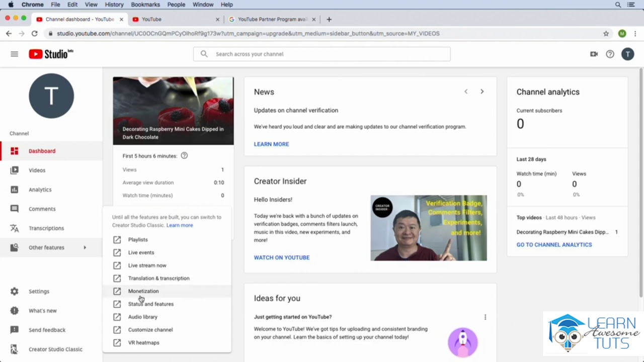Click the browser address bar URL

point(248,33)
